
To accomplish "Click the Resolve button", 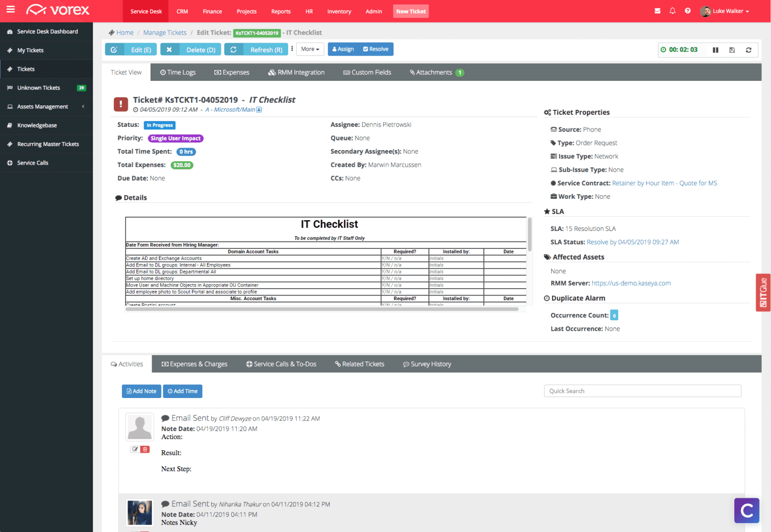I will 375,49.
